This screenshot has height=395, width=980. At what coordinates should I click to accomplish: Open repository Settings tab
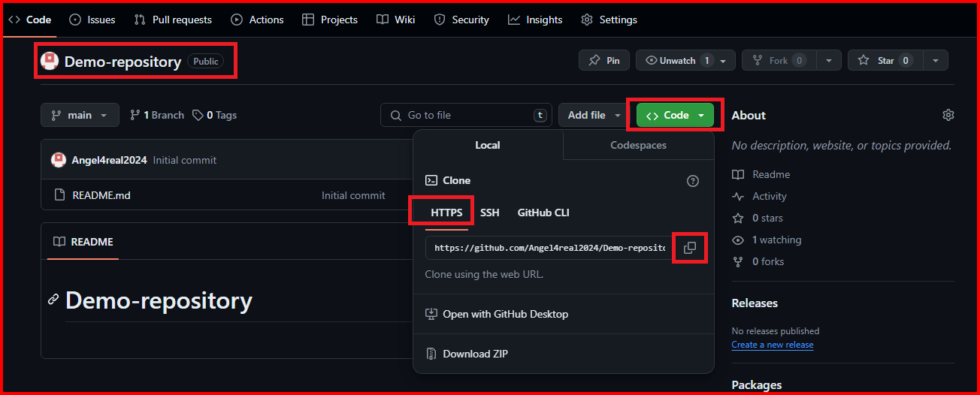609,20
